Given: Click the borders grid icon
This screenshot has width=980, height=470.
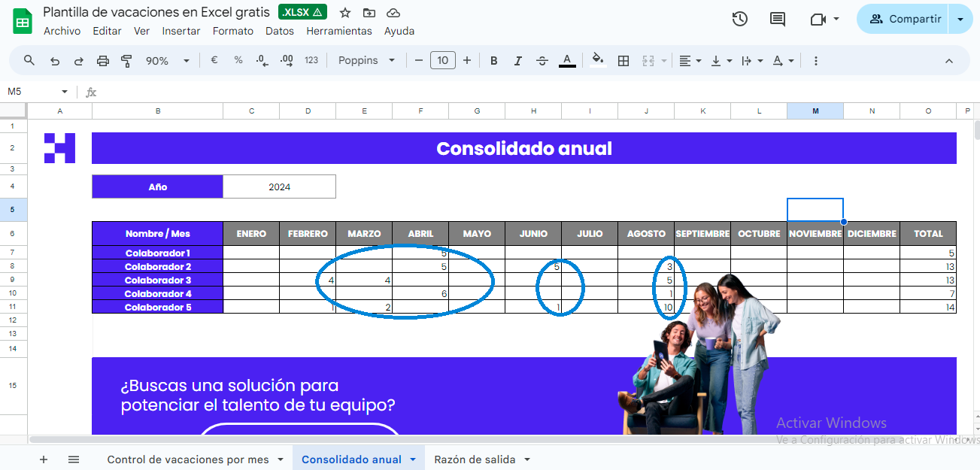Looking at the screenshot, I should [623, 61].
